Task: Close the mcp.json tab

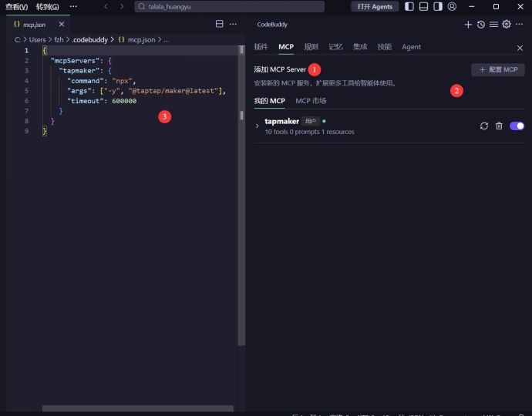Action: coord(62,25)
